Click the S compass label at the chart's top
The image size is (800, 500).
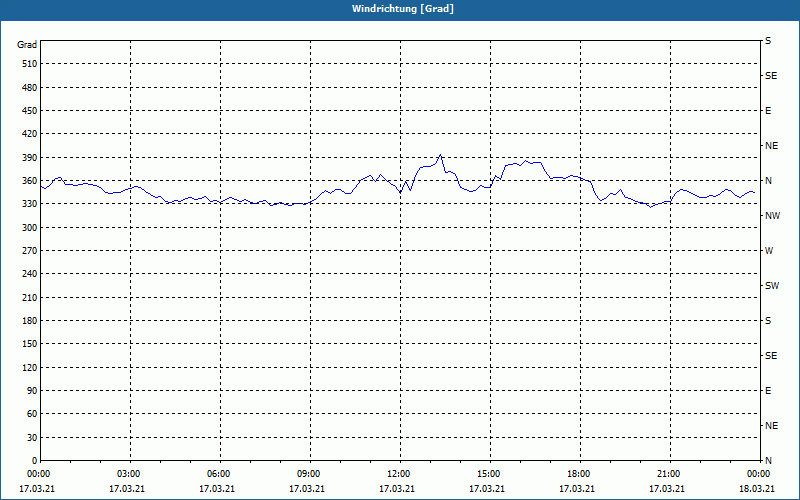click(x=768, y=41)
